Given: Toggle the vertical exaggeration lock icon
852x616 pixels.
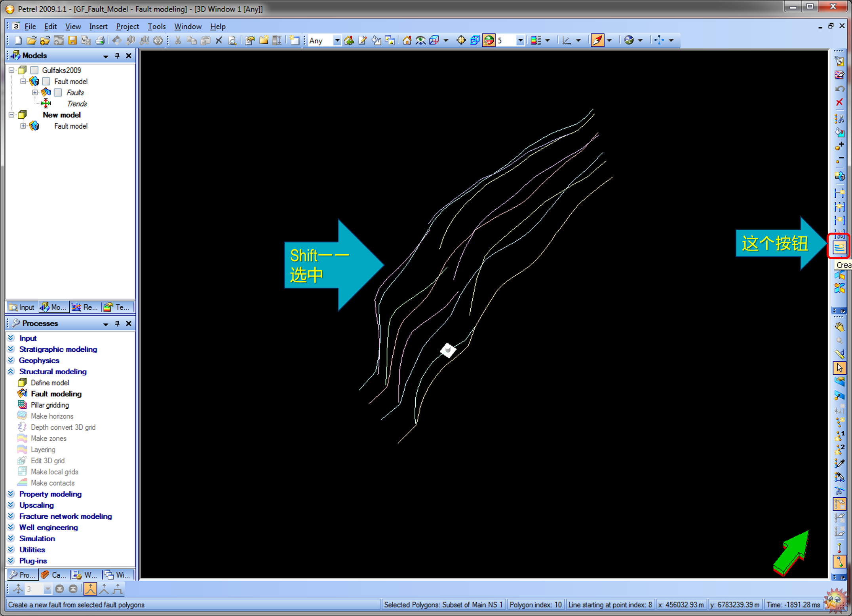Looking at the screenshot, I should tap(489, 40).
